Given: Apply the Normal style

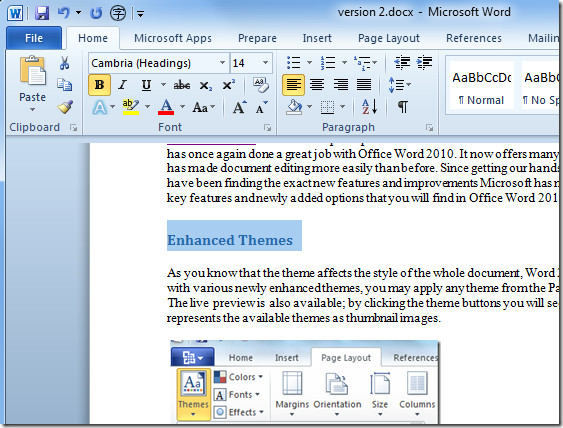Looking at the screenshot, I should click(x=481, y=85).
